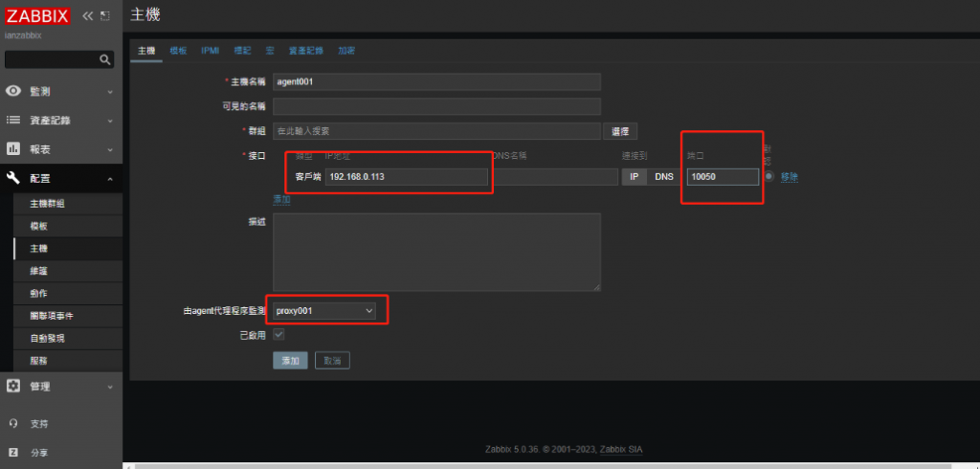The image size is (980, 469).
Task: Expand the 報表 menu section
Action: coord(61,149)
